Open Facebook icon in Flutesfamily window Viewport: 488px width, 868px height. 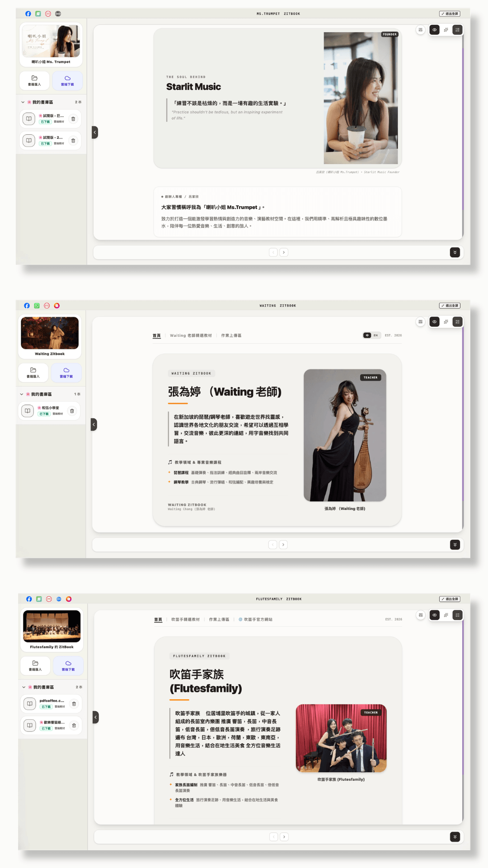tap(29, 599)
